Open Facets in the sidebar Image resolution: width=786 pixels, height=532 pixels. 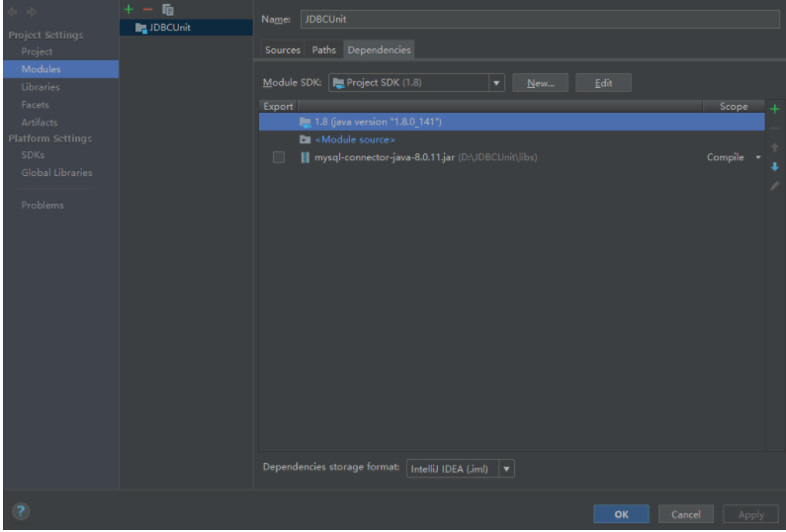35,105
